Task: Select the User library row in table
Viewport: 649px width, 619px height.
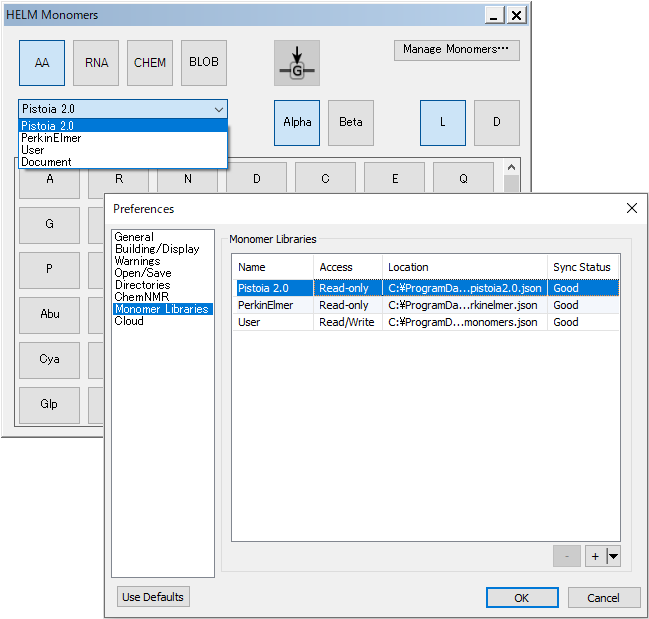Action: [252, 322]
